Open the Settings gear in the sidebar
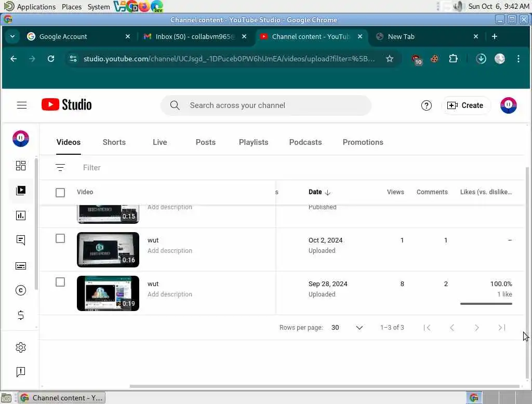The image size is (532, 404). point(21,347)
